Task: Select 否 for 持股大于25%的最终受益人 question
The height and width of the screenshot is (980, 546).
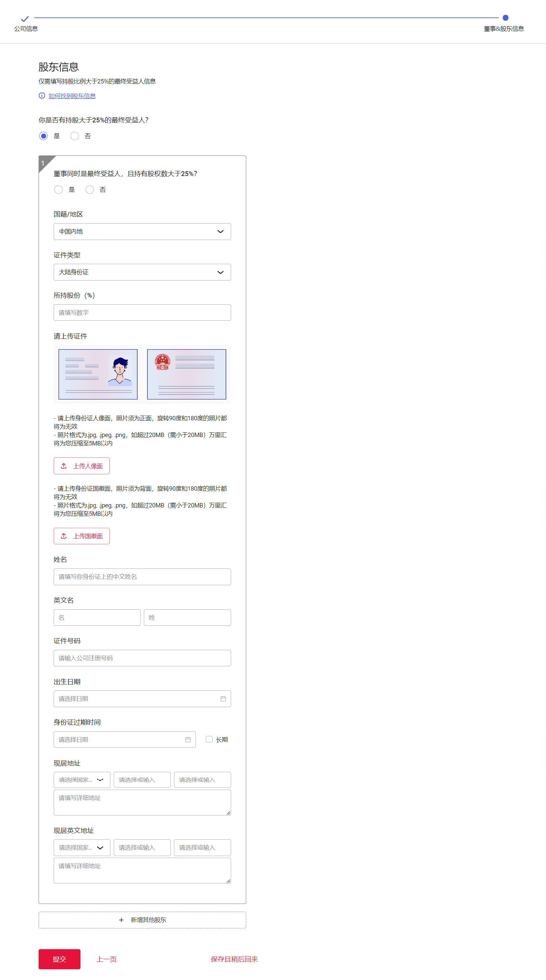Action: [75, 136]
